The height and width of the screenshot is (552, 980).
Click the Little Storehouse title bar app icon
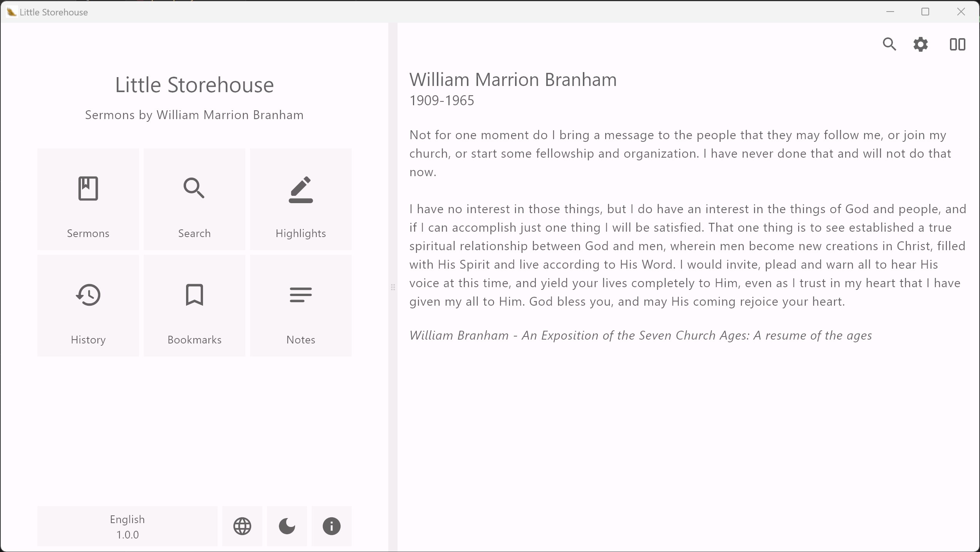[11, 12]
